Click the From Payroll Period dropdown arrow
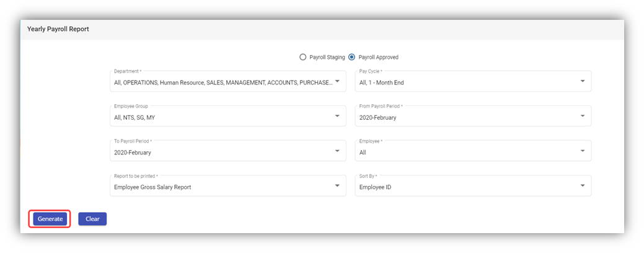644x253 pixels. click(x=582, y=116)
